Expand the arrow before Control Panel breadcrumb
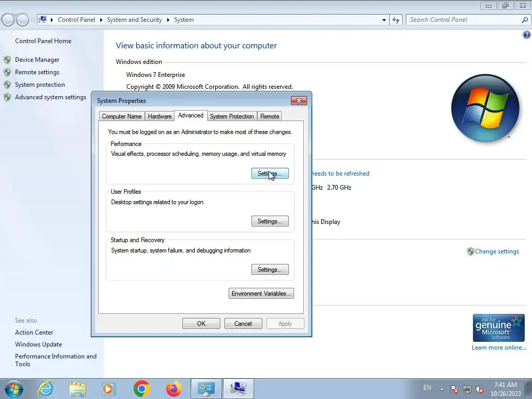 52,20
